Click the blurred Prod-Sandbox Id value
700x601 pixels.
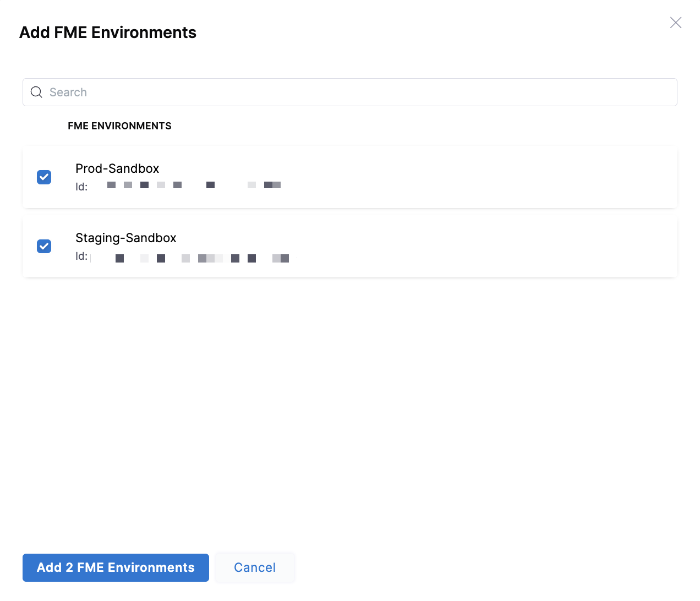pos(194,185)
